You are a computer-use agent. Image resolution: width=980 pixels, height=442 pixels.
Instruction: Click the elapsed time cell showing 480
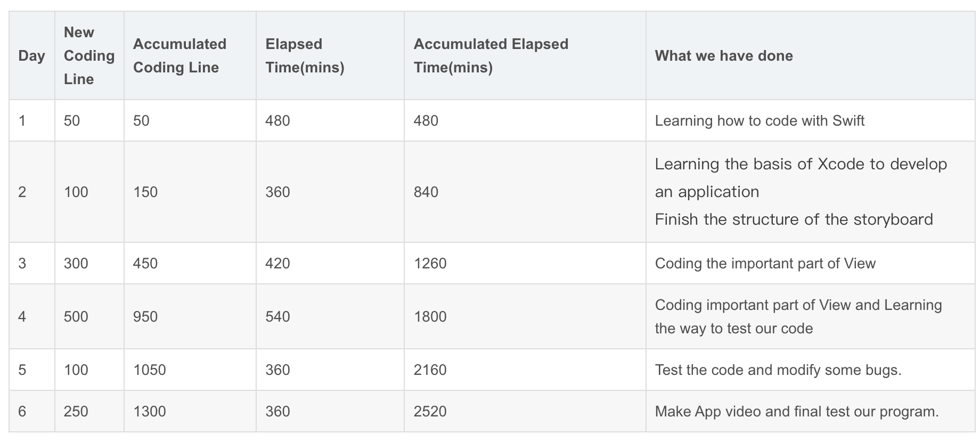(x=277, y=121)
